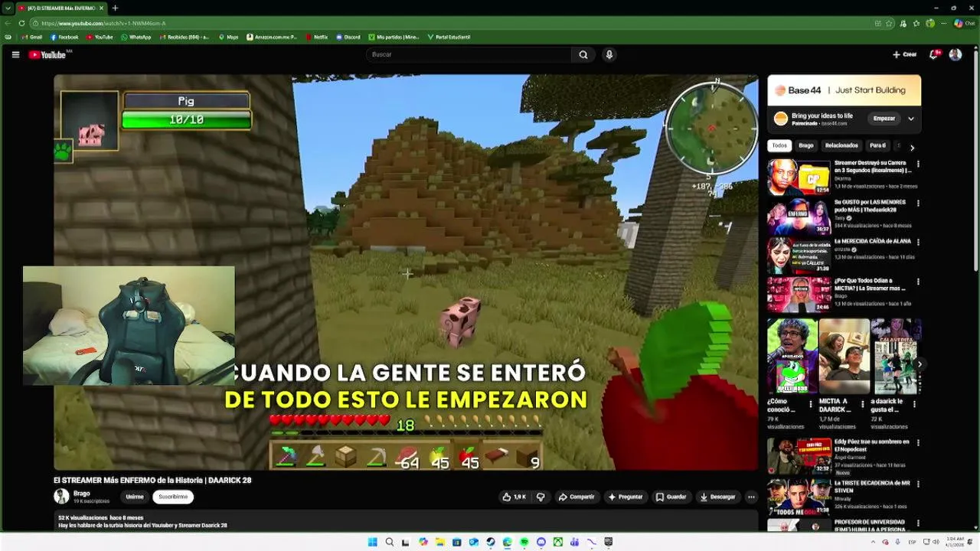Open options for 'Por Qué Todos Odian a MICTIA' video
The width and height of the screenshot is (980, 551).
point(918,282)
